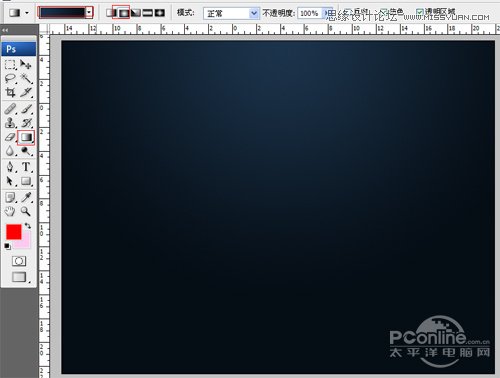Choose Radial Gradient style
Viewport: 500px width, 378px height.
[123, 13]
